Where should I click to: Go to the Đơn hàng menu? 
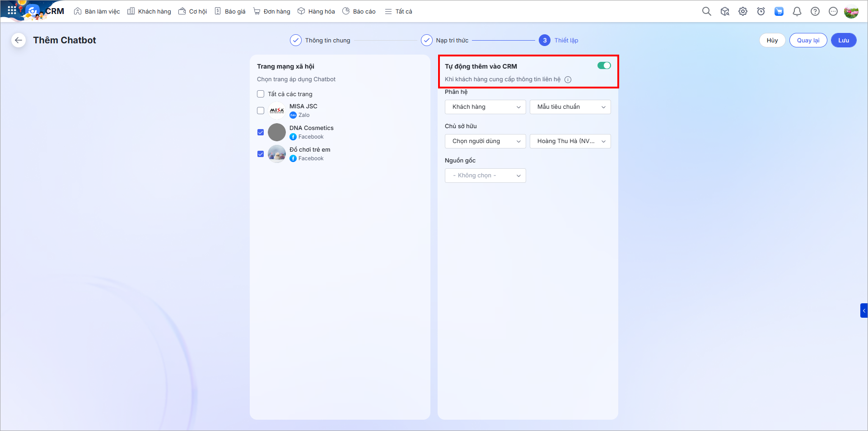point(272,11)
